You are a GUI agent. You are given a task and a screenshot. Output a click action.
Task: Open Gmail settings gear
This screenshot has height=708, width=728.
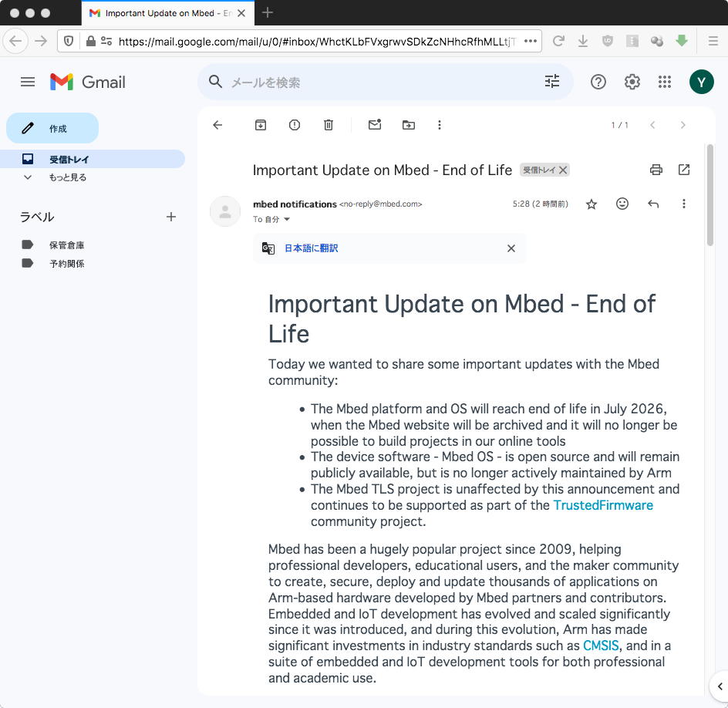tap(632, 83)
